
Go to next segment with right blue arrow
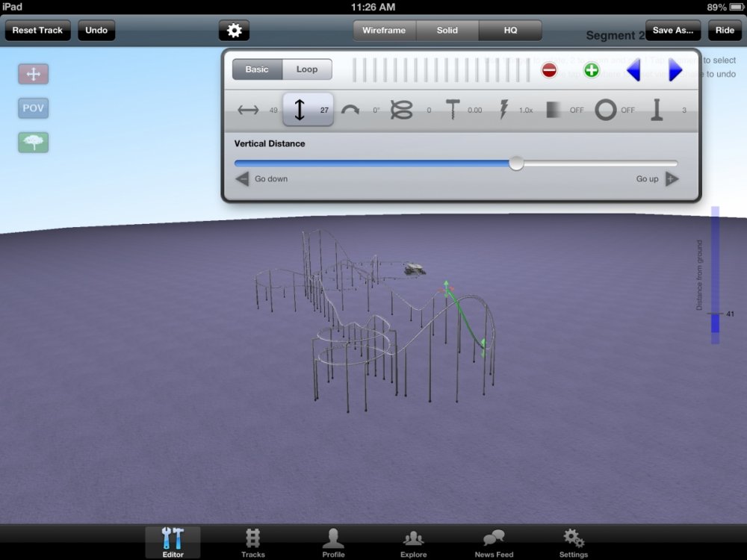pos(675,70)
